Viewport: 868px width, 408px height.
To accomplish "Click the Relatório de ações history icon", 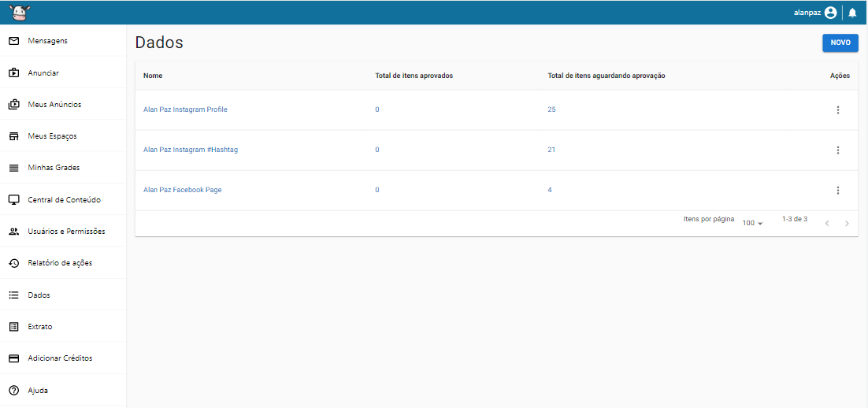I will coord(14,263).
